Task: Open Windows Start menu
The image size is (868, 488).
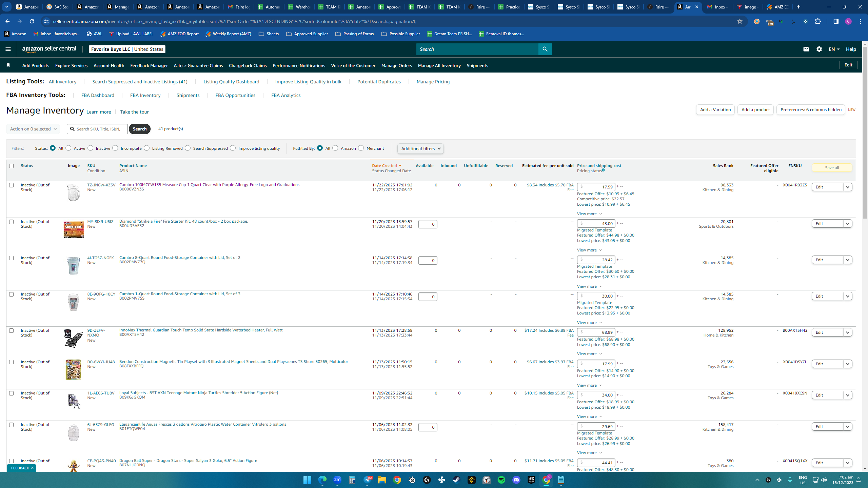Action: (x=307, y=480)
